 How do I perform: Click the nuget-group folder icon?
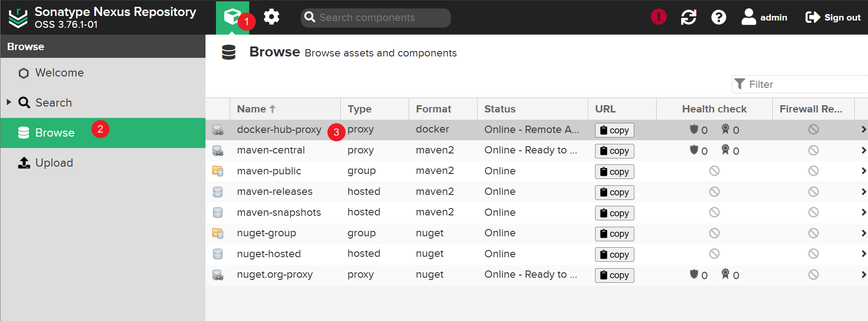click(218, 233)
